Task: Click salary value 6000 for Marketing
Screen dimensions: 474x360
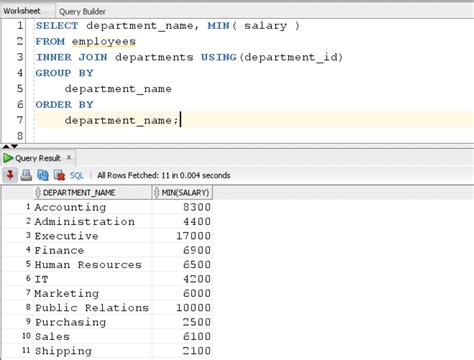Action: 182,293
